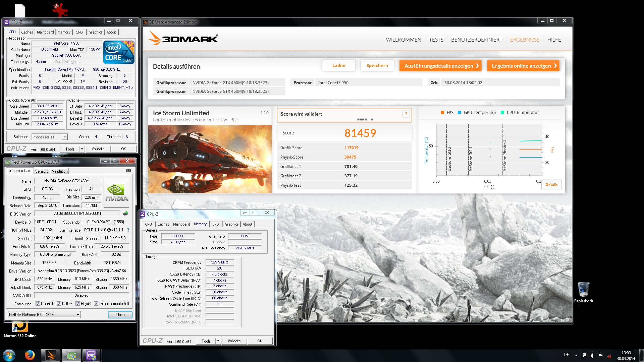Click the green CPU-Temperatur legend swatch
This screenshot has height=362, width=644.
pos(502,113)
